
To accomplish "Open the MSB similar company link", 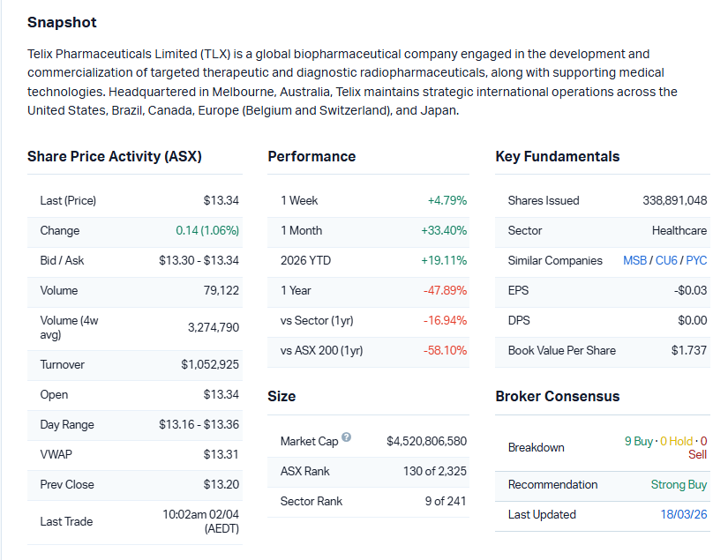I will coord(634,260).
